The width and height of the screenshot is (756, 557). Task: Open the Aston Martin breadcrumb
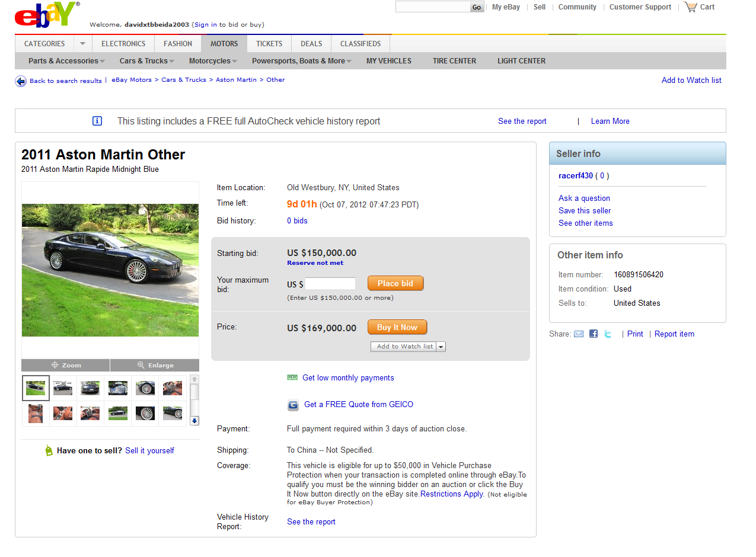click(236, 80)
